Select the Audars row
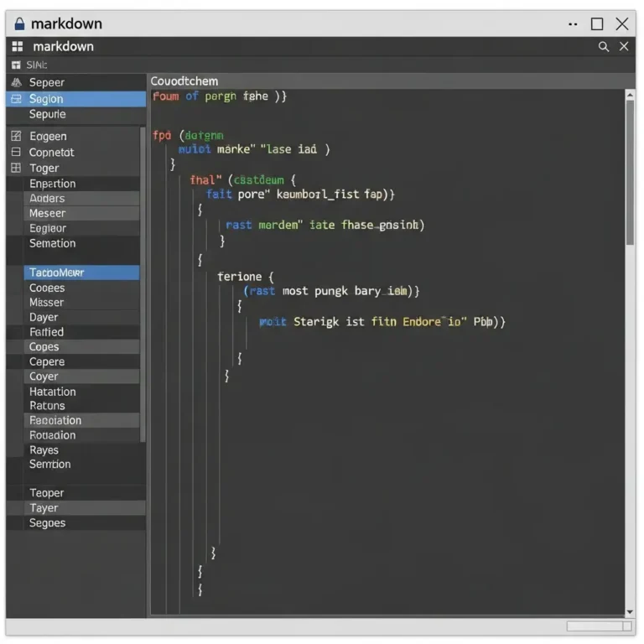Screen dimensions: 644x644 (81, 199)
